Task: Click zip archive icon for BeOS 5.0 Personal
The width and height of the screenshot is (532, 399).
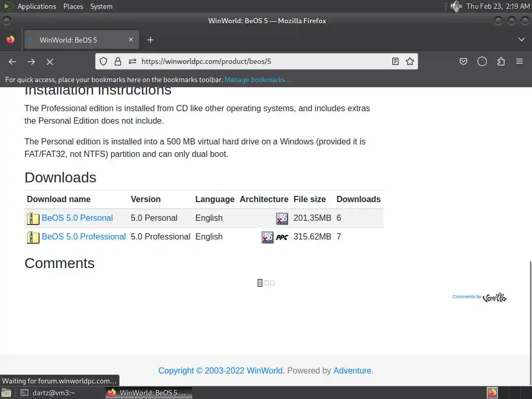Action: 33,219
